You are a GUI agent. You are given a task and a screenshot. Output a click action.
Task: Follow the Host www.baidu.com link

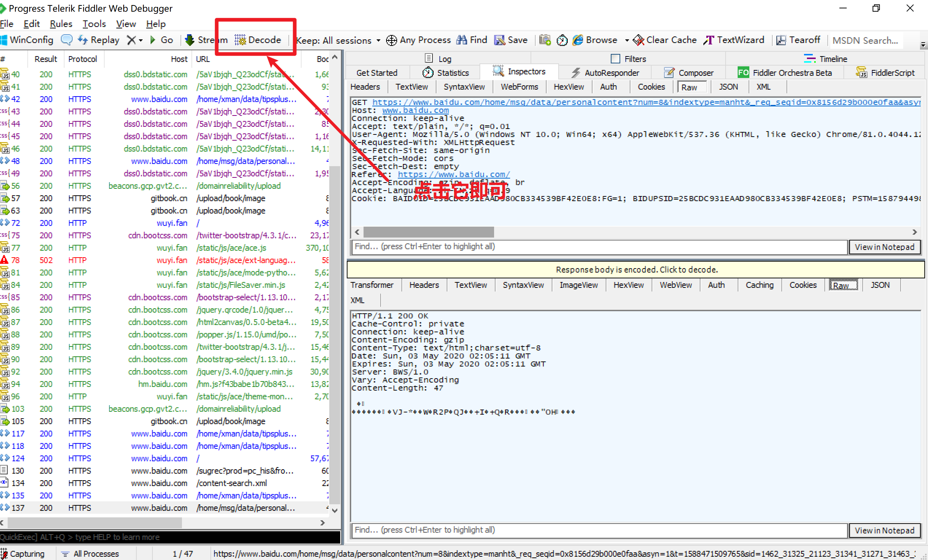pyautogui.click(x=415, y=110)
